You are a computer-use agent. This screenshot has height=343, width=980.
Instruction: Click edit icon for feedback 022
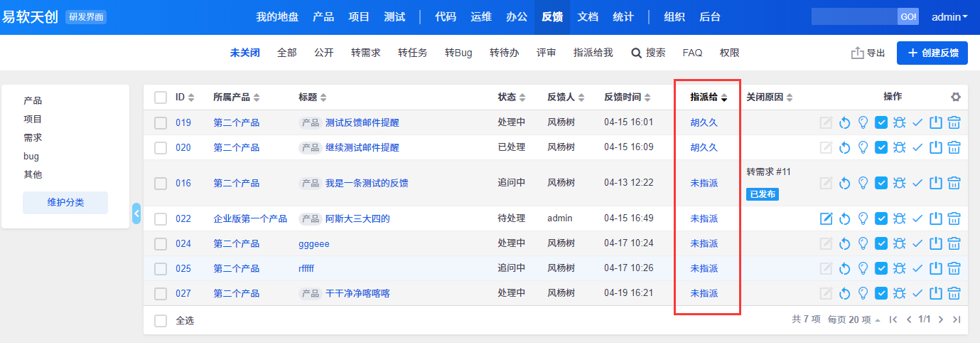[826, 218]
